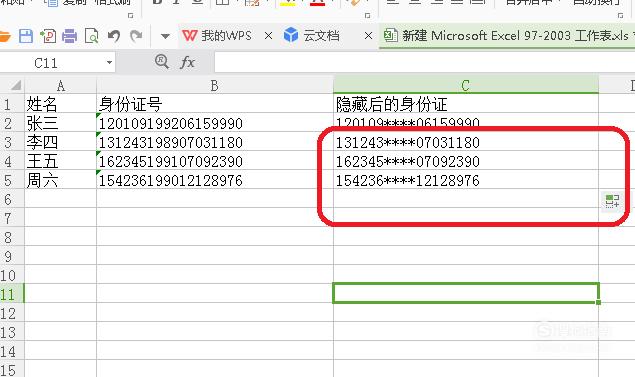The width and height of the screenshot is (635, 377).
Task: Select row 1 header
Action: [12, 104]
